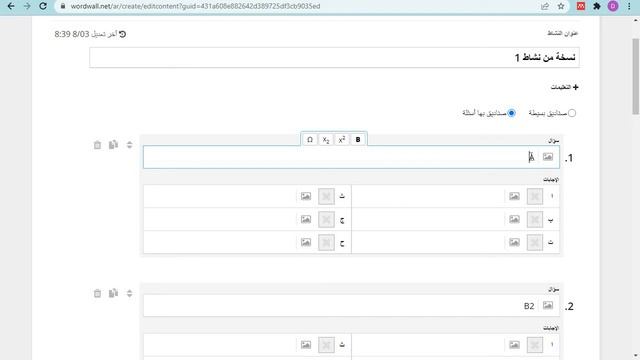Viewport: 640px width, 360px height.
Task: Go back using the browser back arrow
Action: point(11,6)
